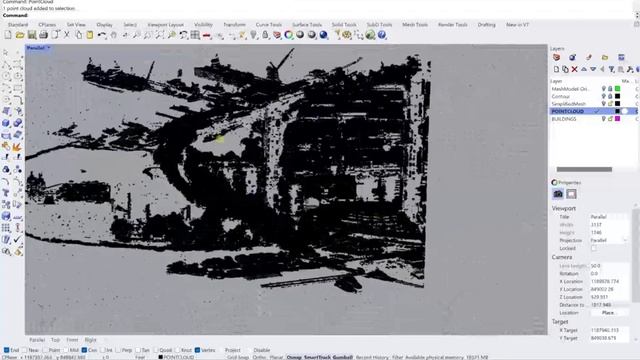Screen dimensions: 640x360
Task: Click the red X Delete Layer icon
Action: tap(574, 70)
